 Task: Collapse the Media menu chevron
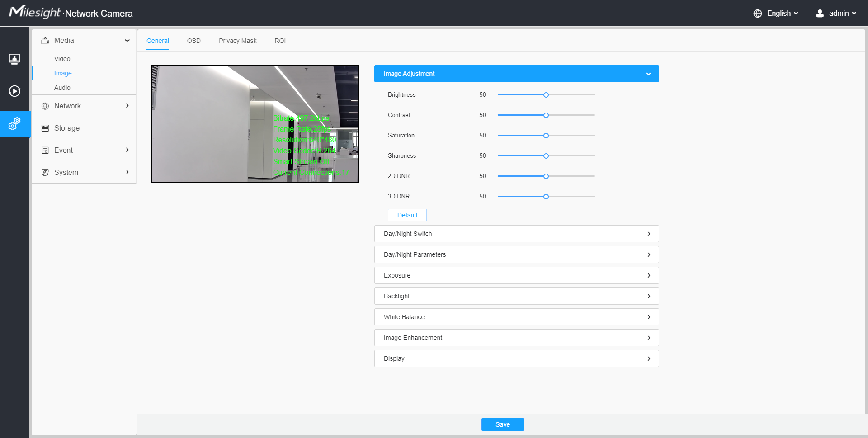[127, 41]
